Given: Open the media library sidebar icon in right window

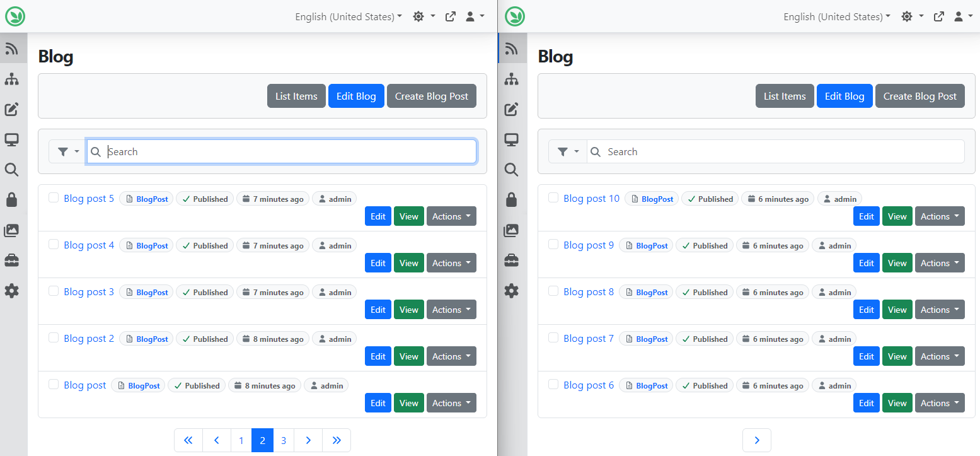Looking at the screenshot, I should pyautogui.click(x=512, y=230).
